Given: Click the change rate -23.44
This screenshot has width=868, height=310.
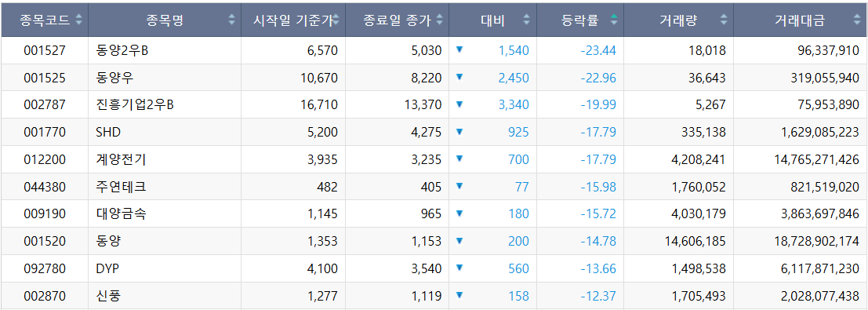Looking at the screenshot, I should tap(598, 51).
